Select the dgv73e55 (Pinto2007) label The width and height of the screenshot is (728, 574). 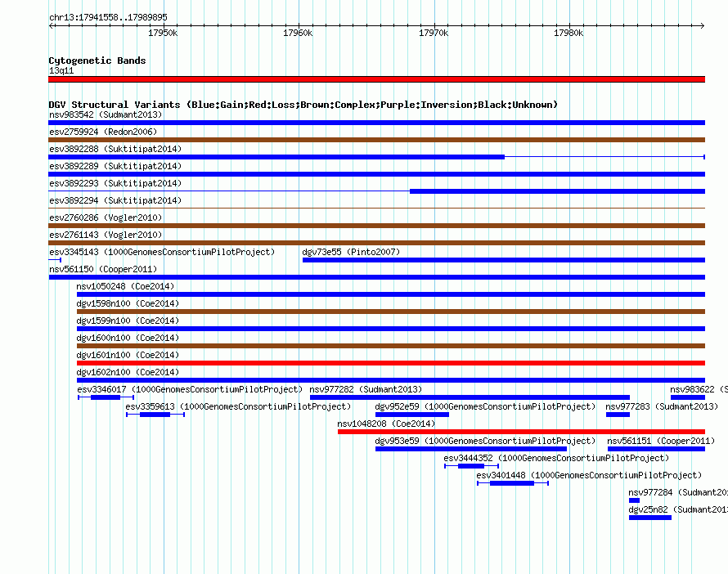[351, 252]
